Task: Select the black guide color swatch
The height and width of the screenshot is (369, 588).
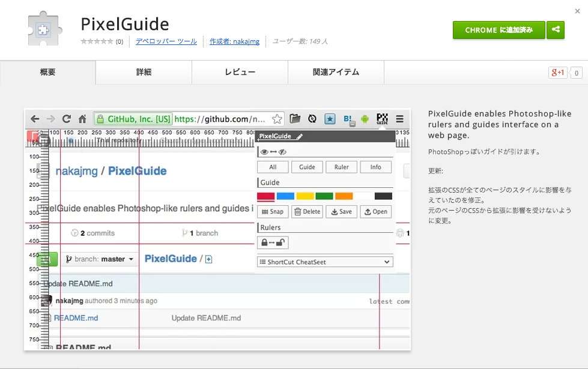Action: (383, 196)
